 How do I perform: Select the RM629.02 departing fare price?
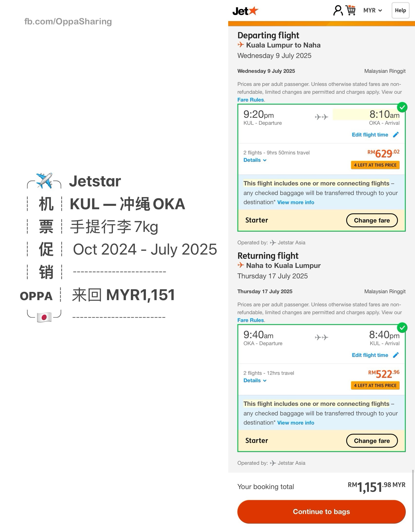point(383,154)
